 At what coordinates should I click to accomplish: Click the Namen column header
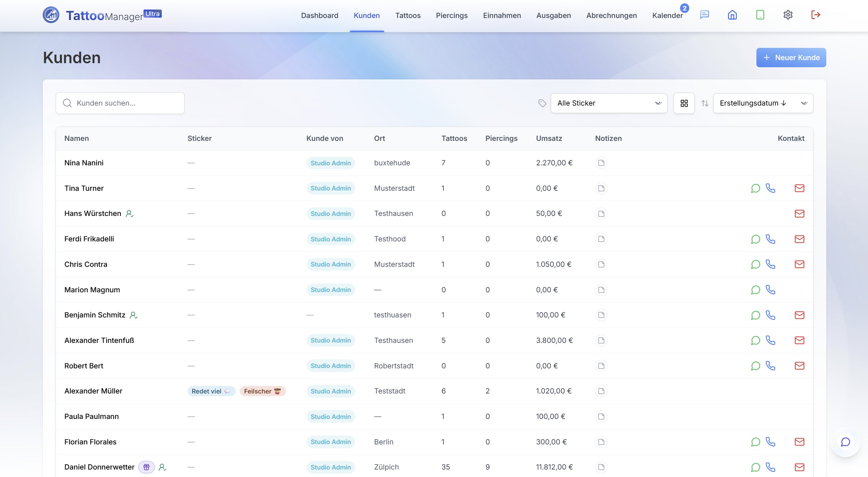pos(77,139)
